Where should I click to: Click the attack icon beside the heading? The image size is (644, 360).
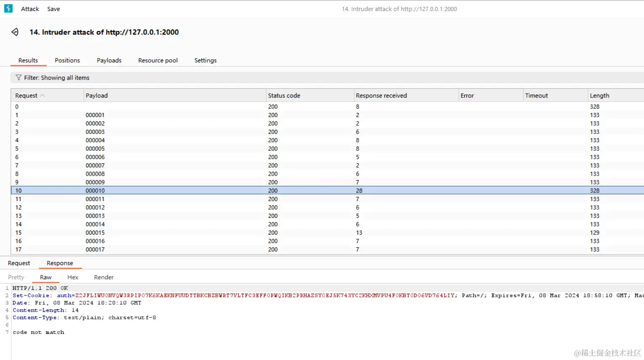click(x=15, y=32)
